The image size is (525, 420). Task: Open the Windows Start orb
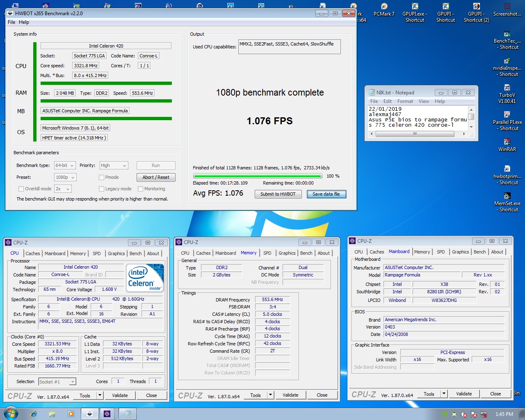[11, 413]
